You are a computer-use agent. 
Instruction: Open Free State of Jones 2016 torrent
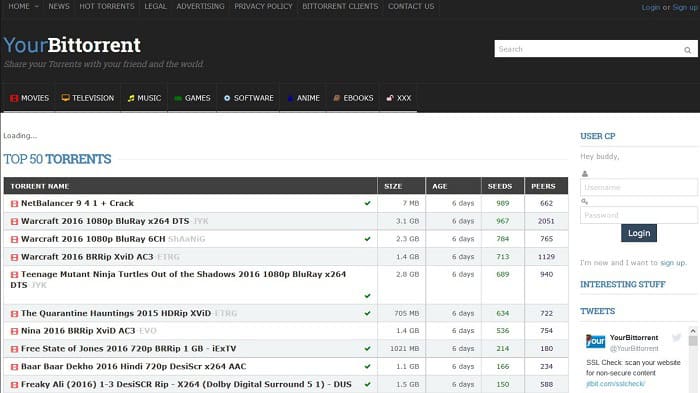pyautogui.click(x=129, y=349)
